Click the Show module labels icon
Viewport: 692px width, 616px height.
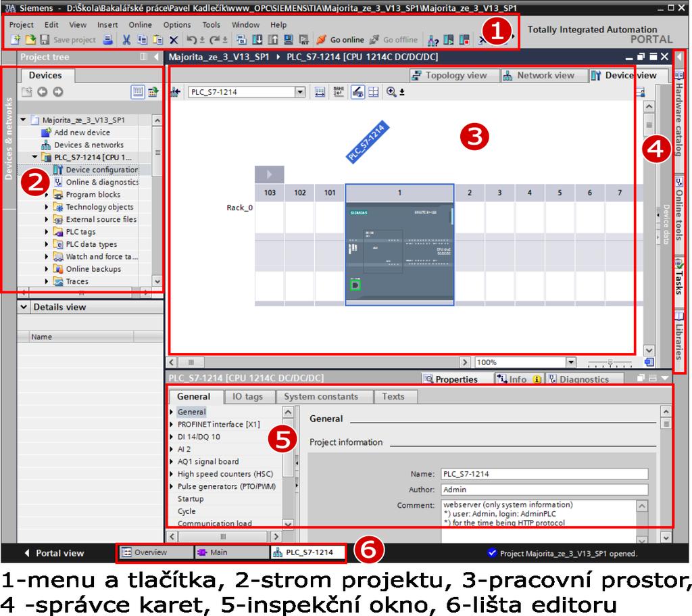[x=339, y=91]
